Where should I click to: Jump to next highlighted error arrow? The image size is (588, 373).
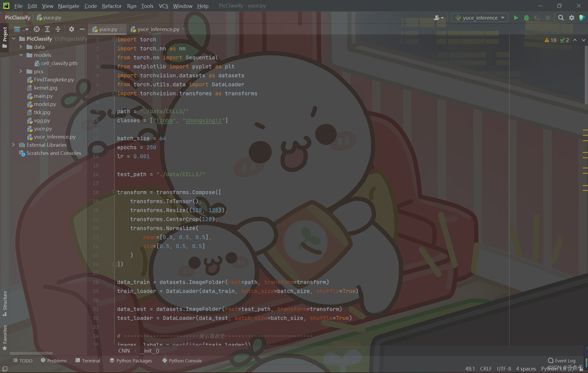coord(583,40)
